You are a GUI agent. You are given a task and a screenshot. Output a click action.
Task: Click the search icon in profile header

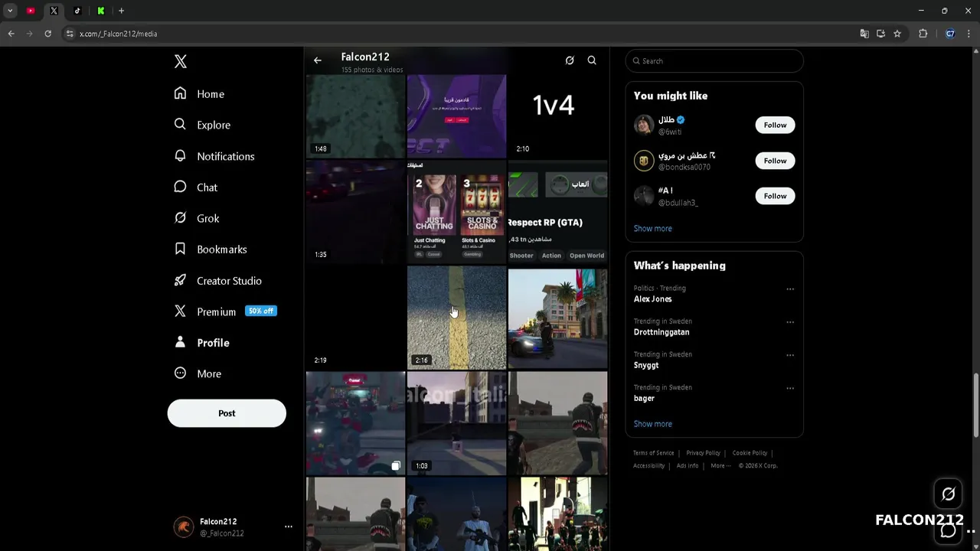click(592, 60)
